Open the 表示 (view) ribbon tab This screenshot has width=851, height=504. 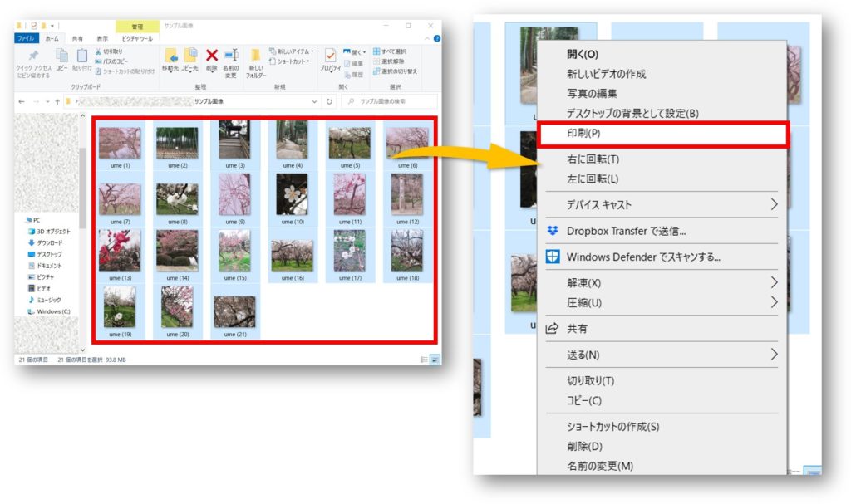pos(101,38)
